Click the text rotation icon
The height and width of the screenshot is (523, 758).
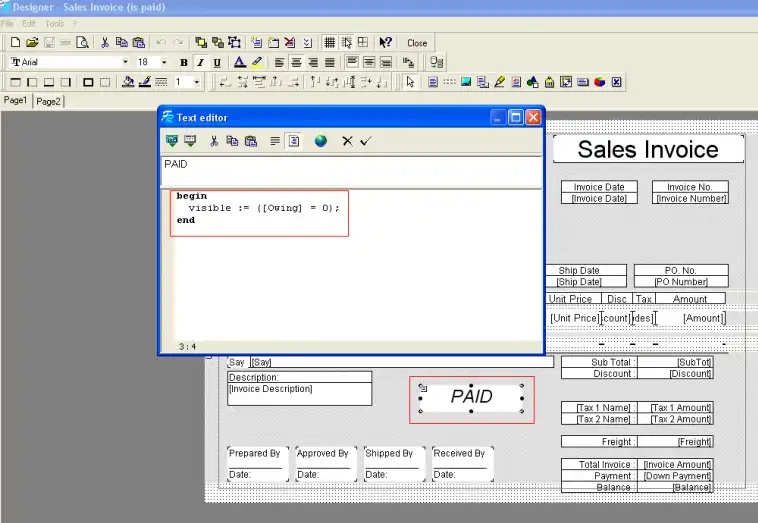(408, 62)
